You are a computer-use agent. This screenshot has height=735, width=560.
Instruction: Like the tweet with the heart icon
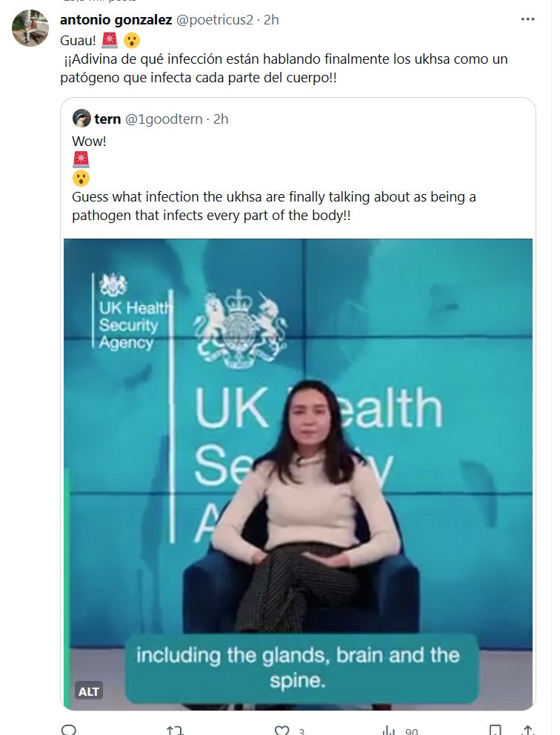click(281, 731)
